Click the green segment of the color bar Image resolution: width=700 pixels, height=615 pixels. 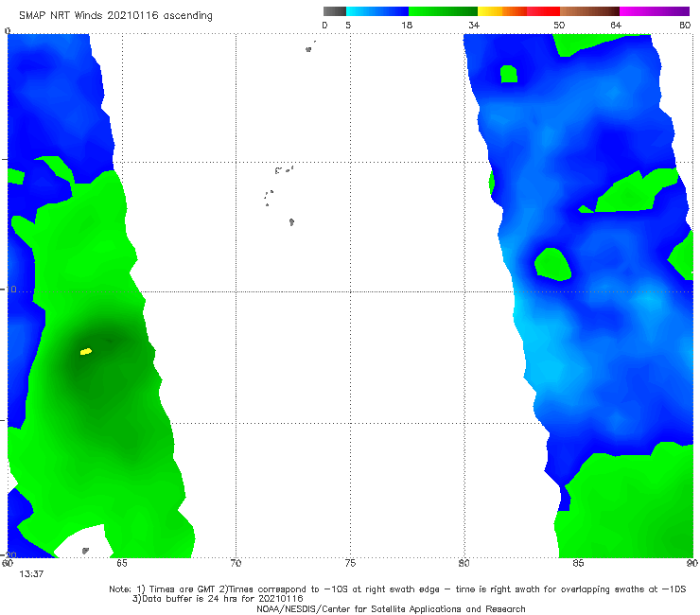(444, 11)
